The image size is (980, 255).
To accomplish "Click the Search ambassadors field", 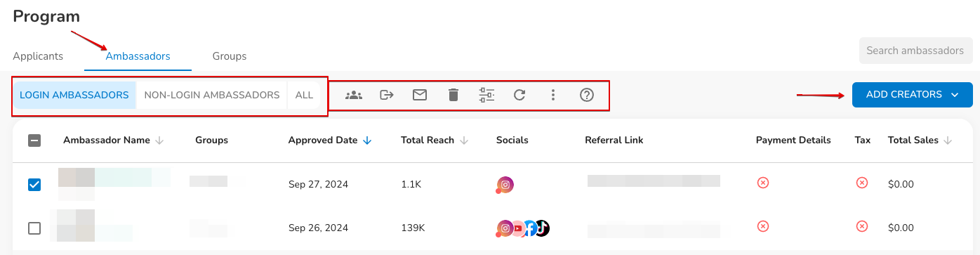I will 915,51.
